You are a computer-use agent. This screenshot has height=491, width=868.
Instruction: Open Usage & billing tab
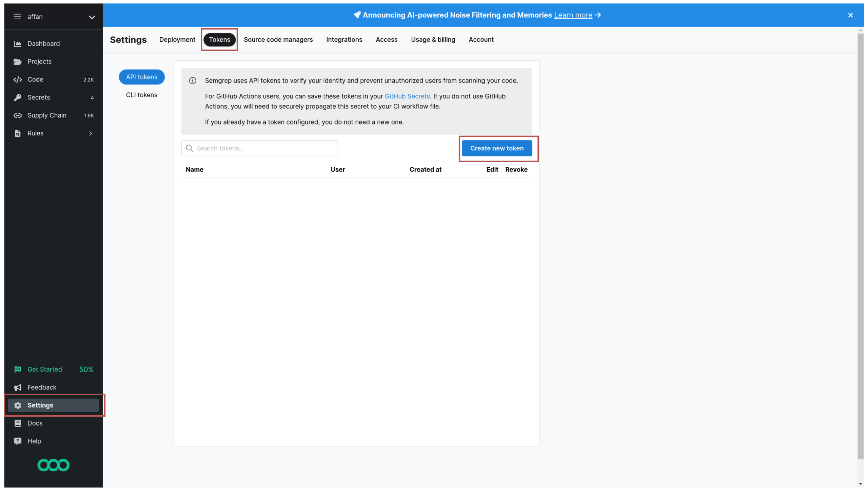pos(433,39)
